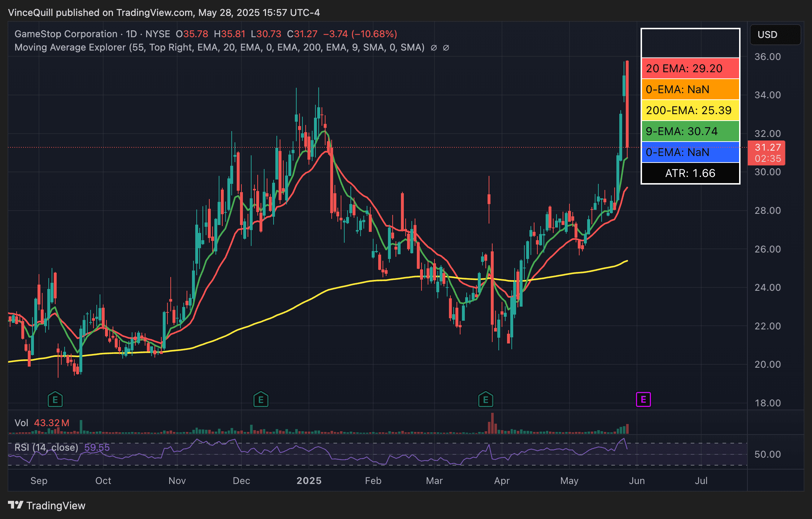Click the earnings "E" marker below the September candles
This screenshot has width=812, height=519.
55,399
